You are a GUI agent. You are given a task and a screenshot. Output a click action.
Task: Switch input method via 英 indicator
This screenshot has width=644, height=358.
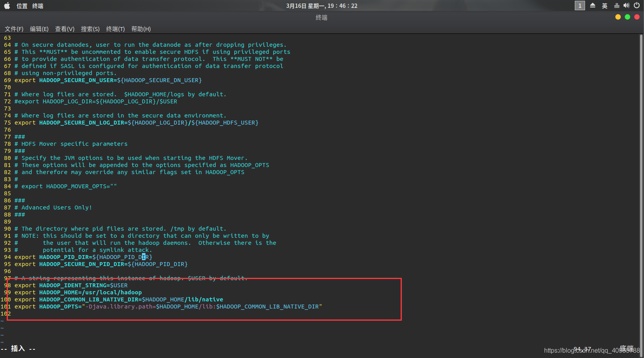pos(605,6)
